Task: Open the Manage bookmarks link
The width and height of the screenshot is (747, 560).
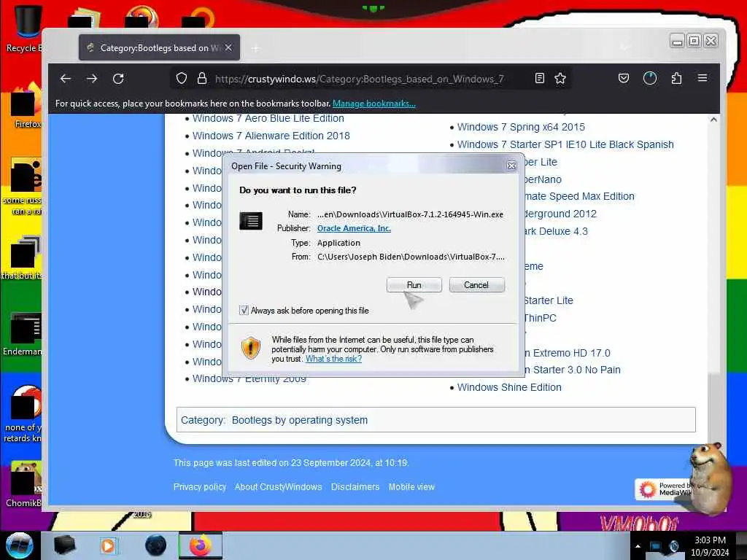Action: coord(374,104)
